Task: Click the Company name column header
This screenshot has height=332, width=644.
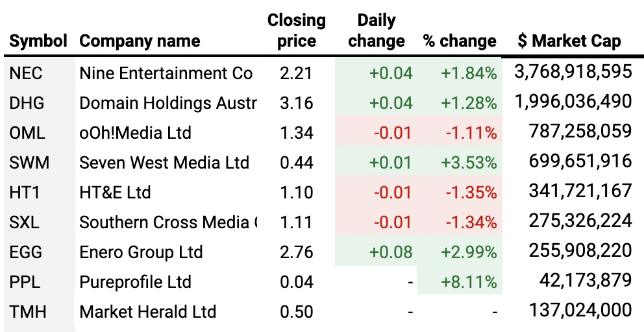Action: [x=140, y=41]
